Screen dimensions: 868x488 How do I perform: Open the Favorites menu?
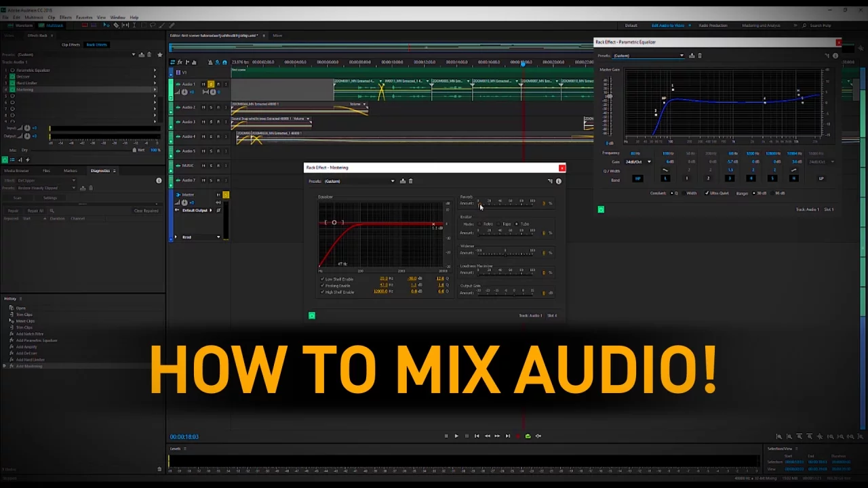click(85, 18)
